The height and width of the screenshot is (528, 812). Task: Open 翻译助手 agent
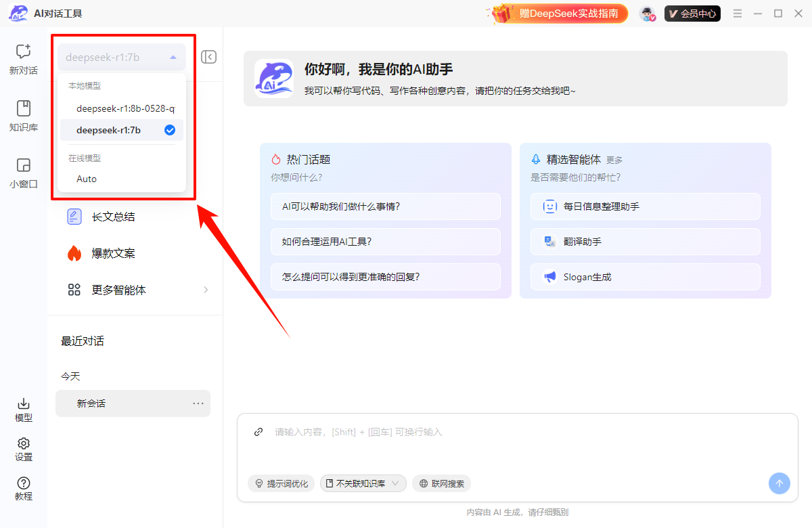[646, 242]
